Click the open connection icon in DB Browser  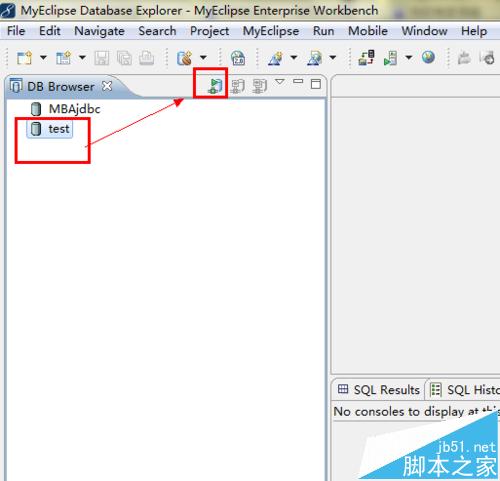click(215, 86)
